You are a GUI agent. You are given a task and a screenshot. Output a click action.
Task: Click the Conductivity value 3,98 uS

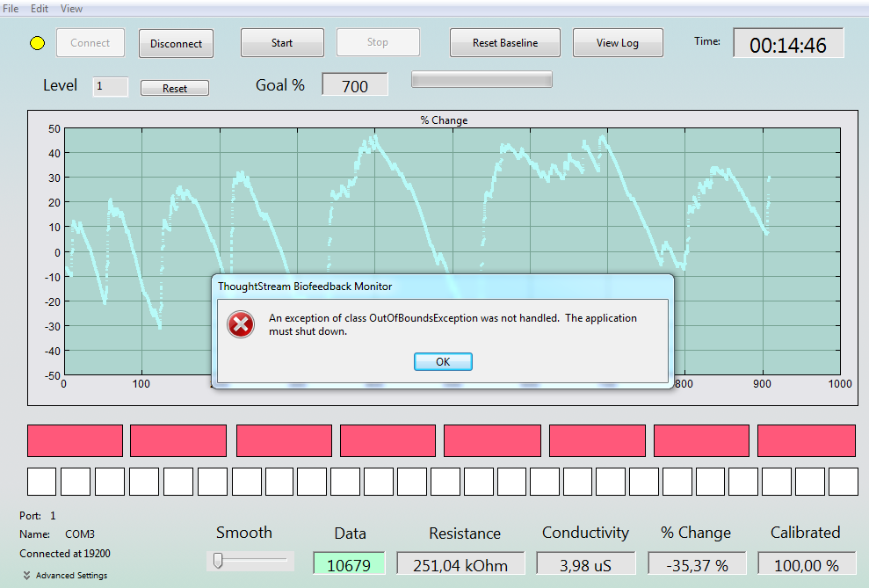tap(585, 565)
